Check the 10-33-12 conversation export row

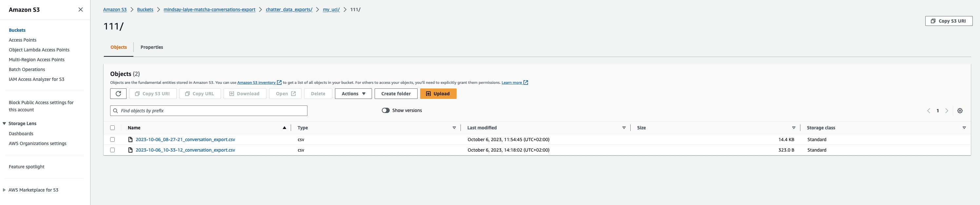[112, 150]
